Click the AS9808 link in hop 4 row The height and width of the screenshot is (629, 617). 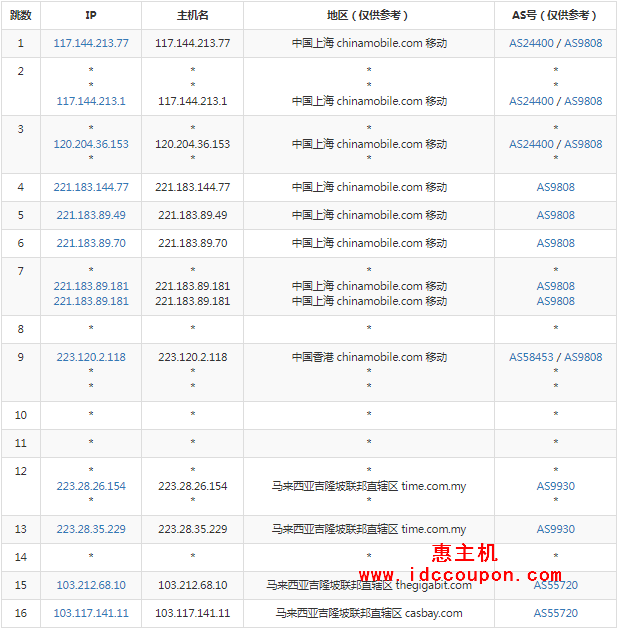click(x=556, y=187)
